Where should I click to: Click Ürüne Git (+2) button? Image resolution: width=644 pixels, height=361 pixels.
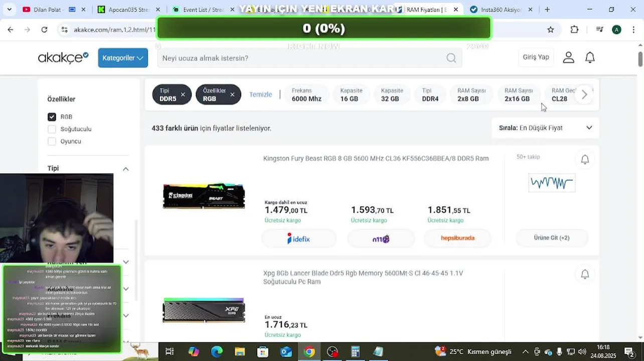pos(552,238)
